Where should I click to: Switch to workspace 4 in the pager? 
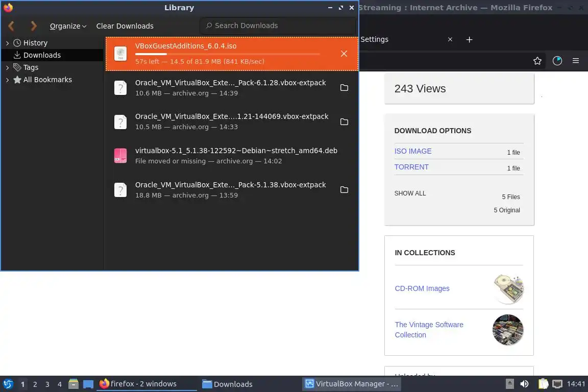pos(59,384)
